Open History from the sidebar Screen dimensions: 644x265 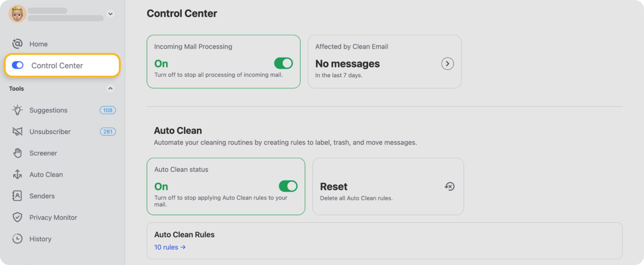point(40,239)
